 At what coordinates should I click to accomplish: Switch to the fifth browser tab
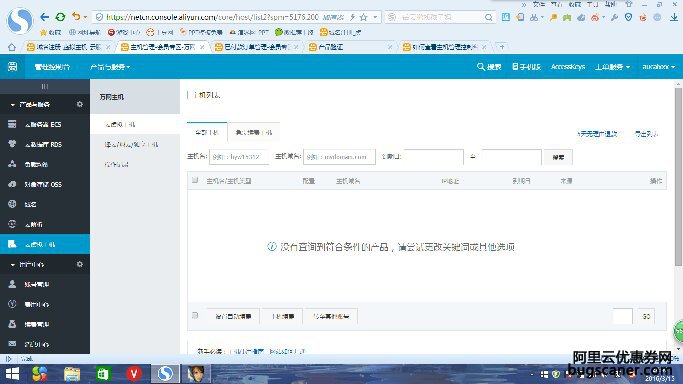[444, 47]
